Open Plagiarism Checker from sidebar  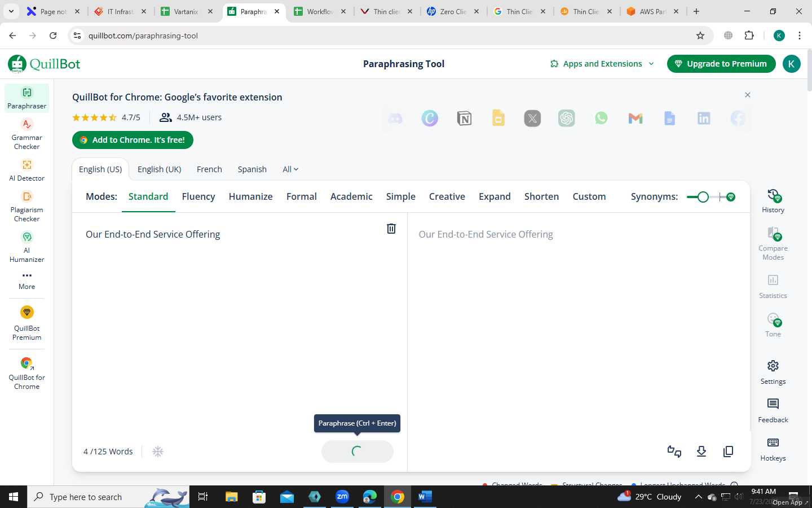(27, 206)
